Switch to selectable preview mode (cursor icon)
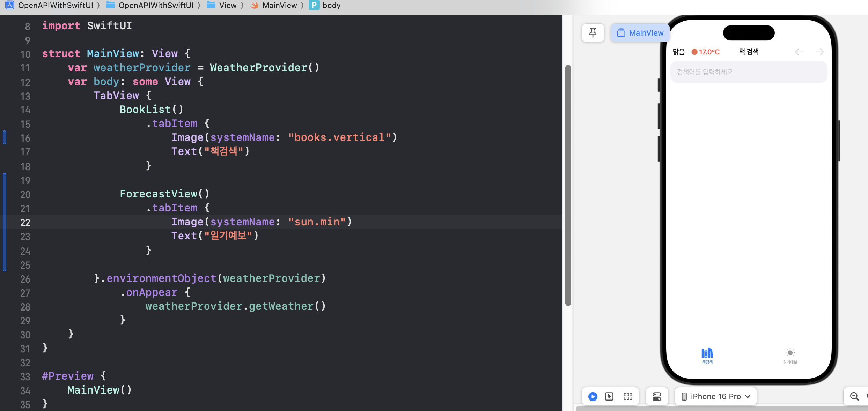This screenshot has width=868, height=411. click(609, 396)
